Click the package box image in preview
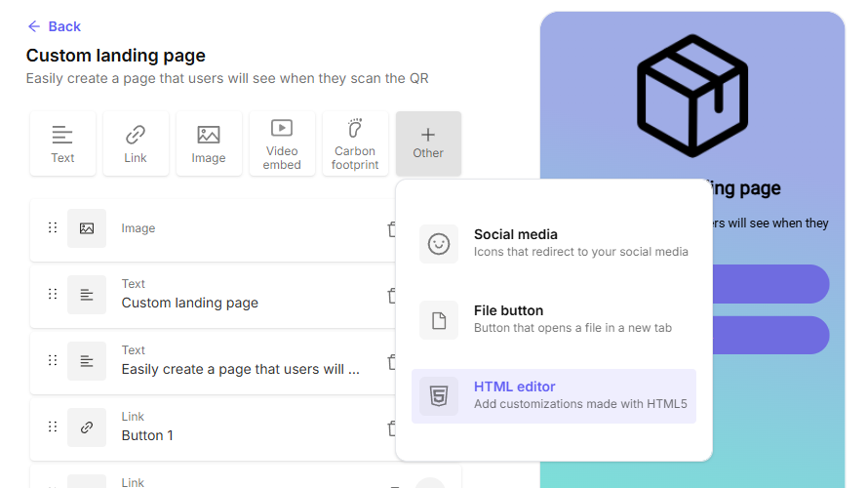The width and height of the screenshot is (868, 488). click(692, 96)
